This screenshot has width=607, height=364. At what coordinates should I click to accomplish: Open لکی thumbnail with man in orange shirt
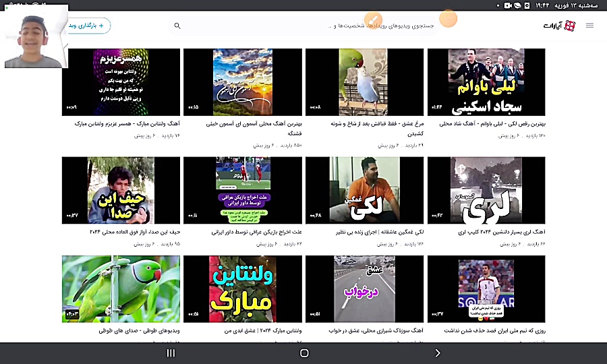tap(364, 190)
